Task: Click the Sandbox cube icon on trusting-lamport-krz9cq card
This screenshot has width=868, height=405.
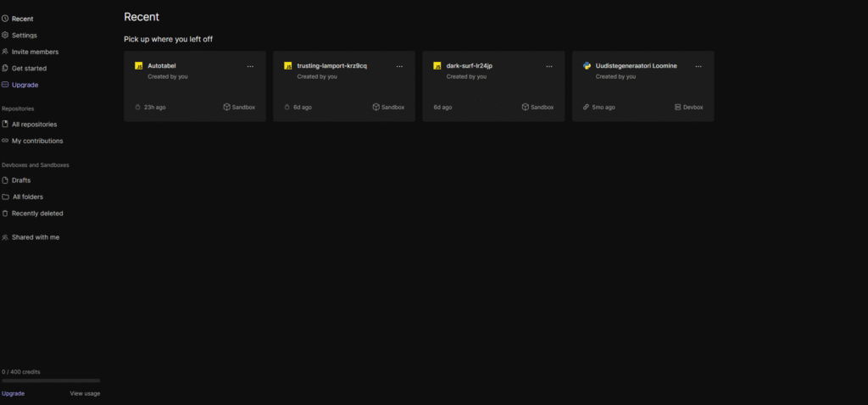Action: (x=376, y=108)
